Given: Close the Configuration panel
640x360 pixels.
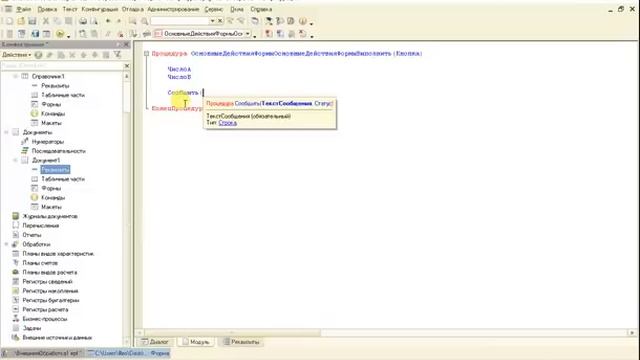Looking at the screenshot, I should click(x=127, y=44).
